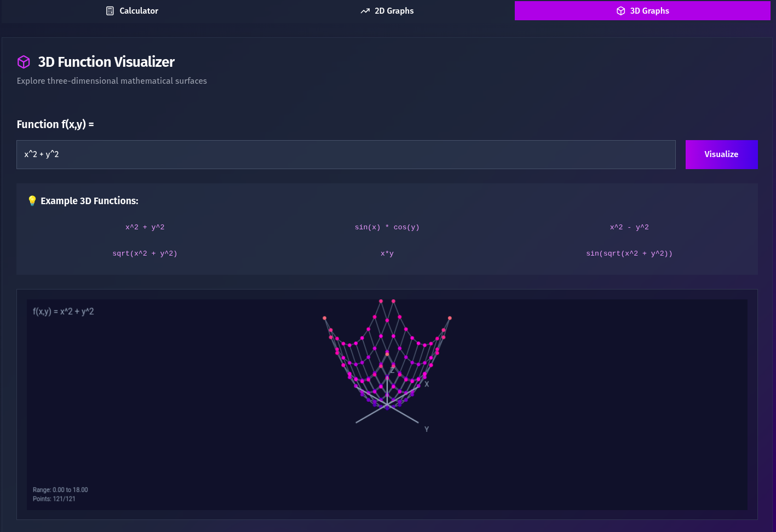
Task: Select the 3D Graphs tab
Action: [x=642, y=11]
